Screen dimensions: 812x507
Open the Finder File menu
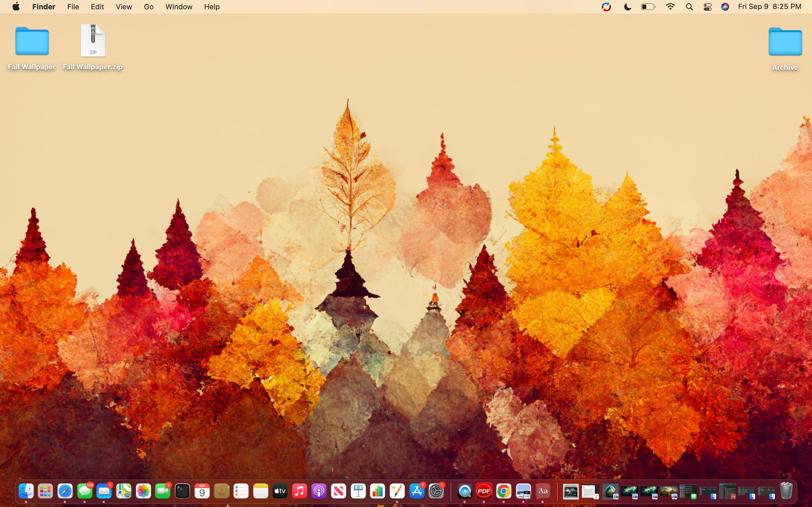pos(72,6)
